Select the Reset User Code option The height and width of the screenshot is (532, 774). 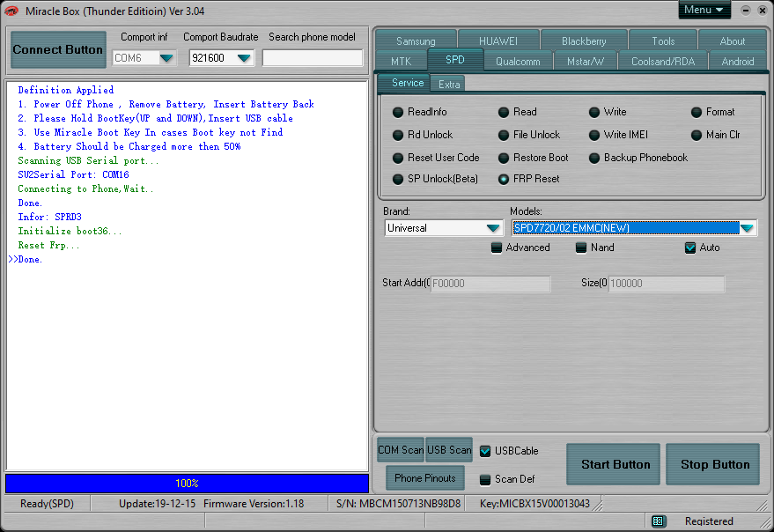[x=436, y=158]
